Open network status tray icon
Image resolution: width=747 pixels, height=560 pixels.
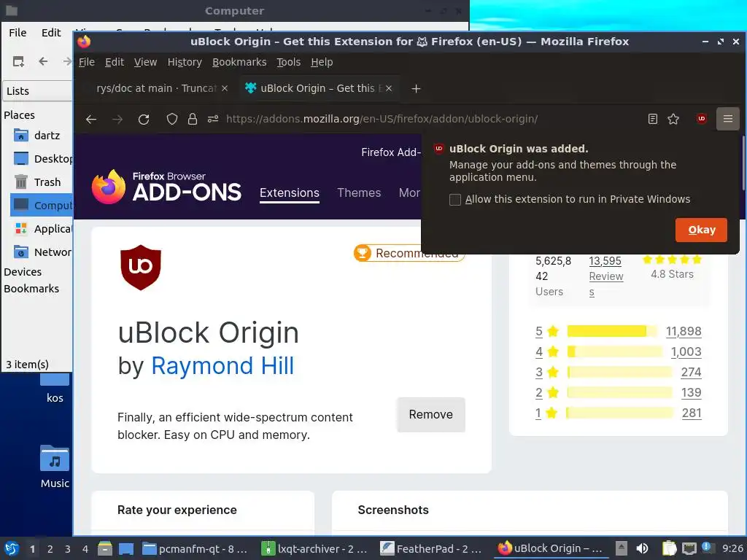pyautogui.click(x=689, y=548)
